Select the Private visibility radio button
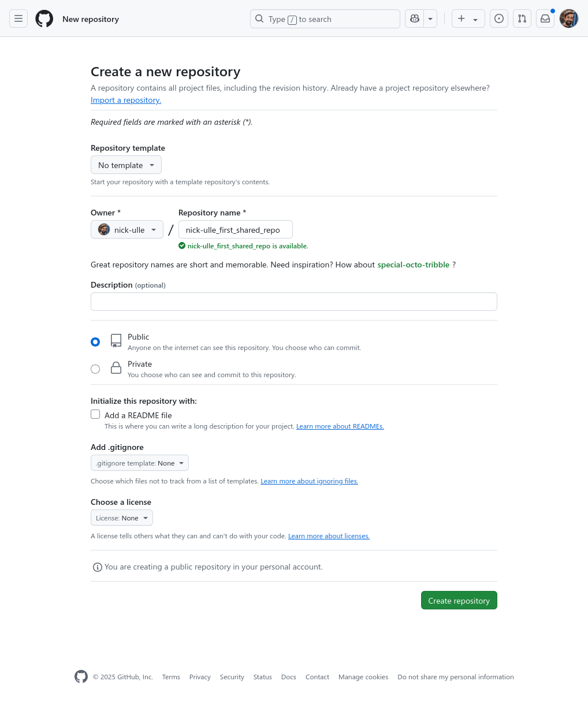Screen dimensions: 588x707 [95, 369]
